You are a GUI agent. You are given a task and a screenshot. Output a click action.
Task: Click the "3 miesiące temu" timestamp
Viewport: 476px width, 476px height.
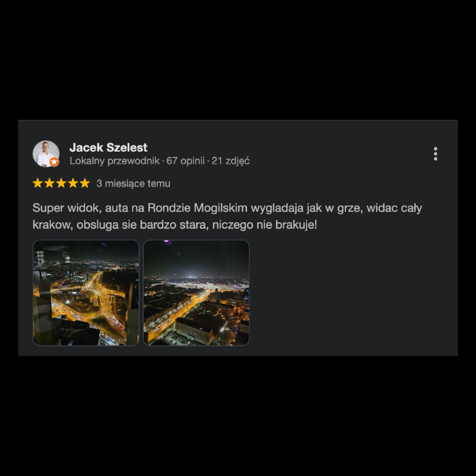tap(133, 183)
